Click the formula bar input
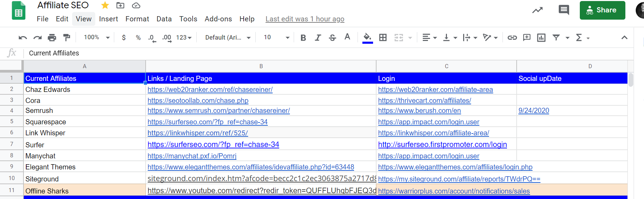This screenshot has width=644, height=199. 328,53
